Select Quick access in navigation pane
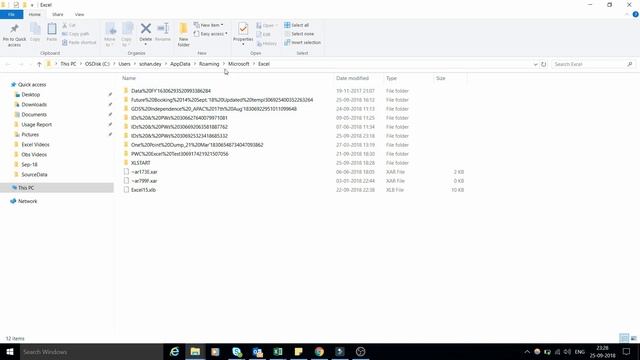 (32, 84)
